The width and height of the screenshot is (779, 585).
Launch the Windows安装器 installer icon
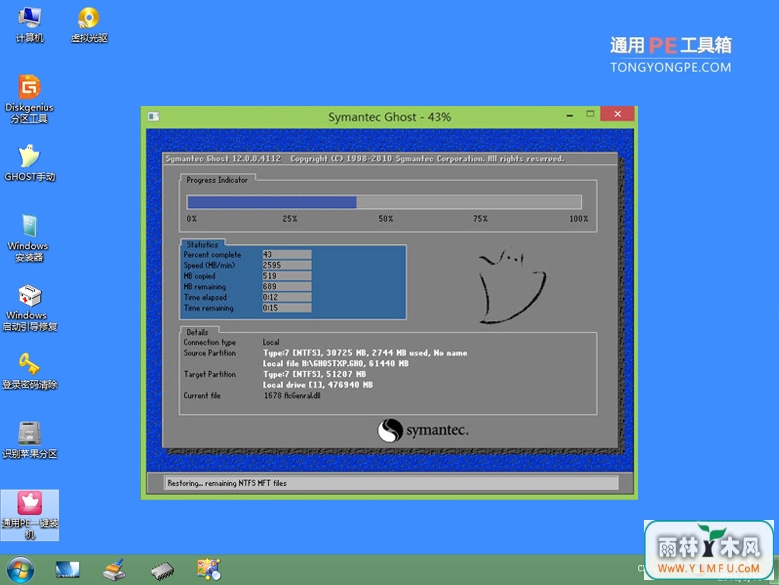pyautogui.click(x=28, y=238)
